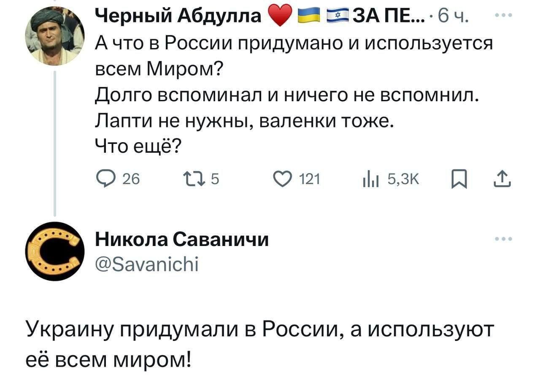
Task: Open more options for Никола Саваничи's reply
Action: click(x=504, y=239)
